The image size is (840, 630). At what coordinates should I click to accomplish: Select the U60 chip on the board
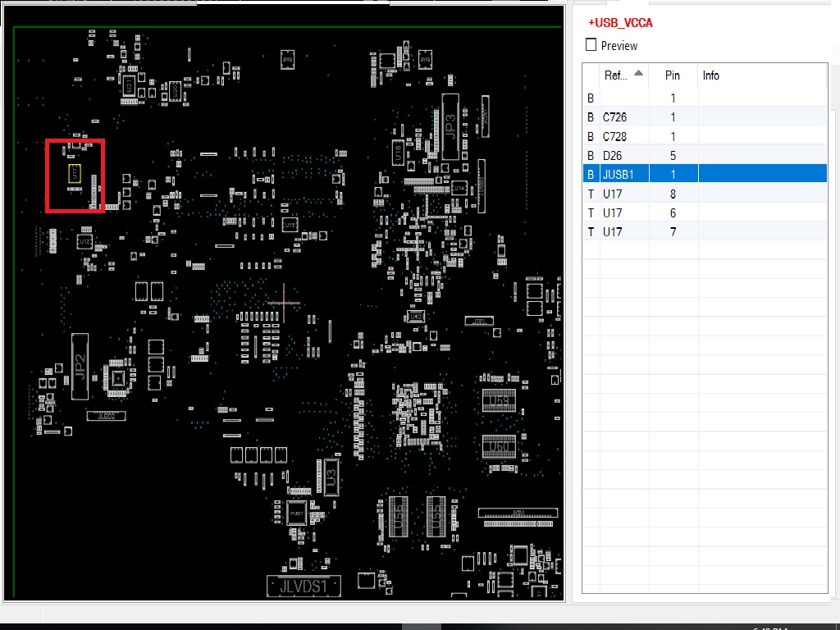point(499,447)
